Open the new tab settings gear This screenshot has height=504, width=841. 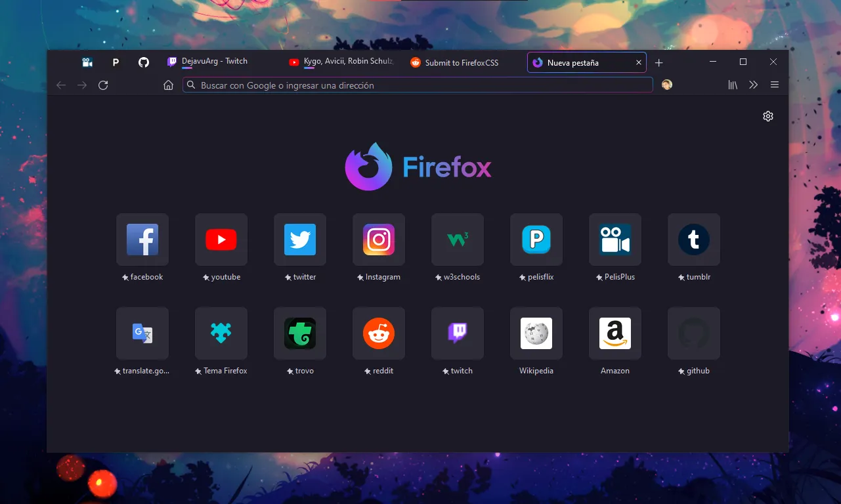click(x=768, y=116)
